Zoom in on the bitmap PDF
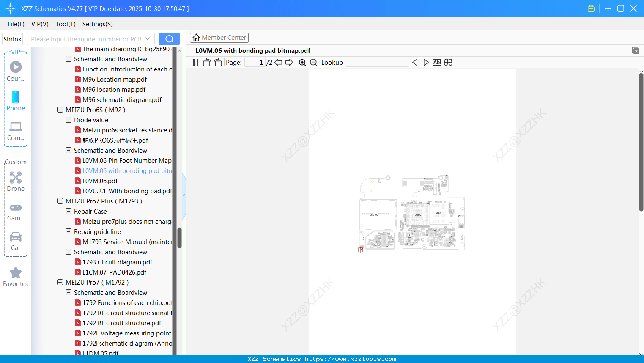 (302, 62)
